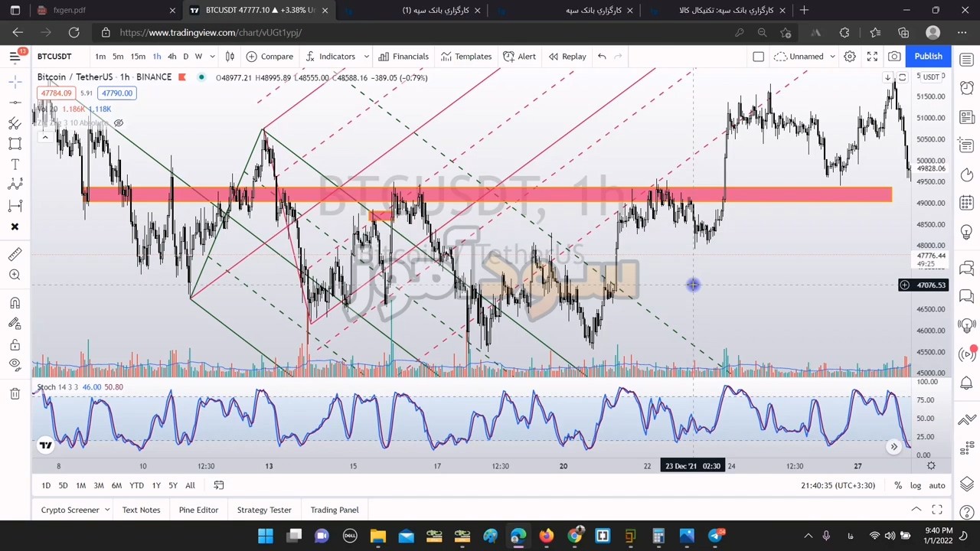Set the YTD date range
The width and height of the screenshot is (980, 551).
pyautogui.click(x=136, y=485)
